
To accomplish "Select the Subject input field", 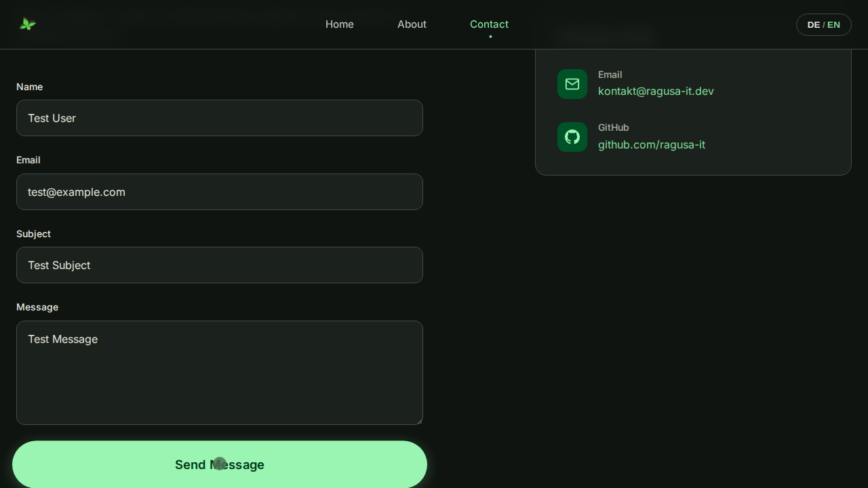I will pyautogui.click(x=219, y=265).
